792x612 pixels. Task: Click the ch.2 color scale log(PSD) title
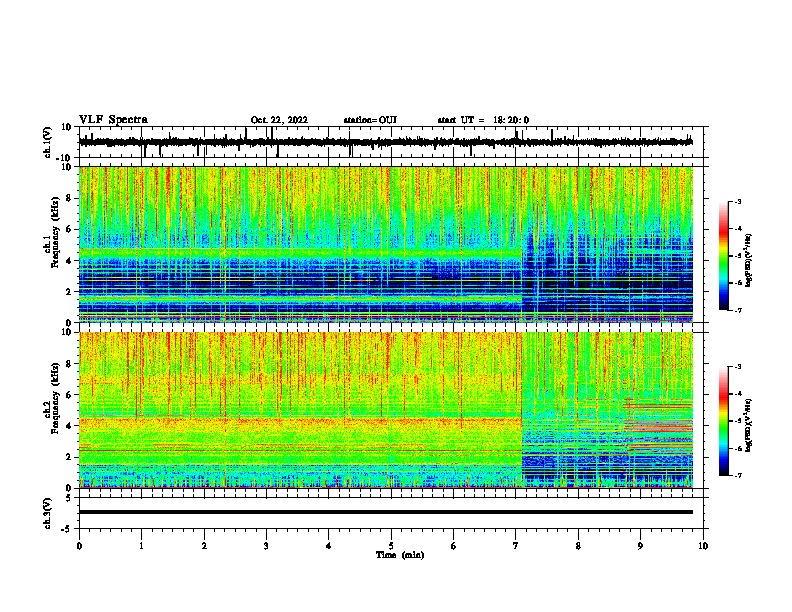748,426
